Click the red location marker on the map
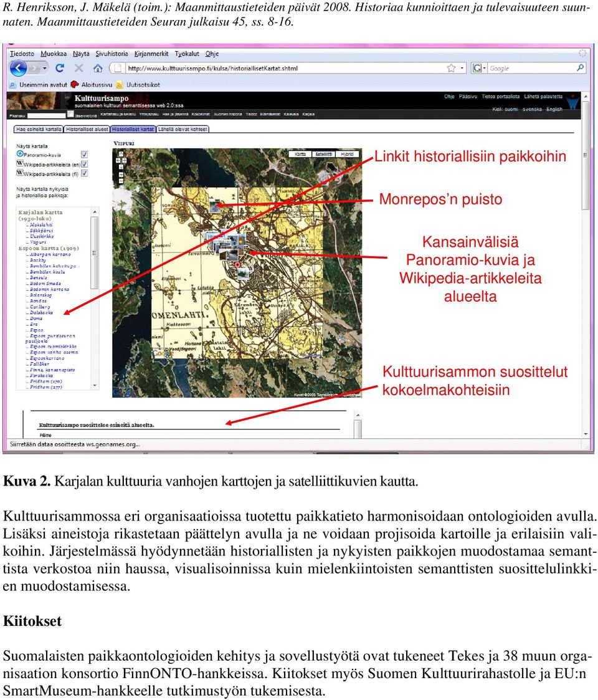 coord(238,265)
